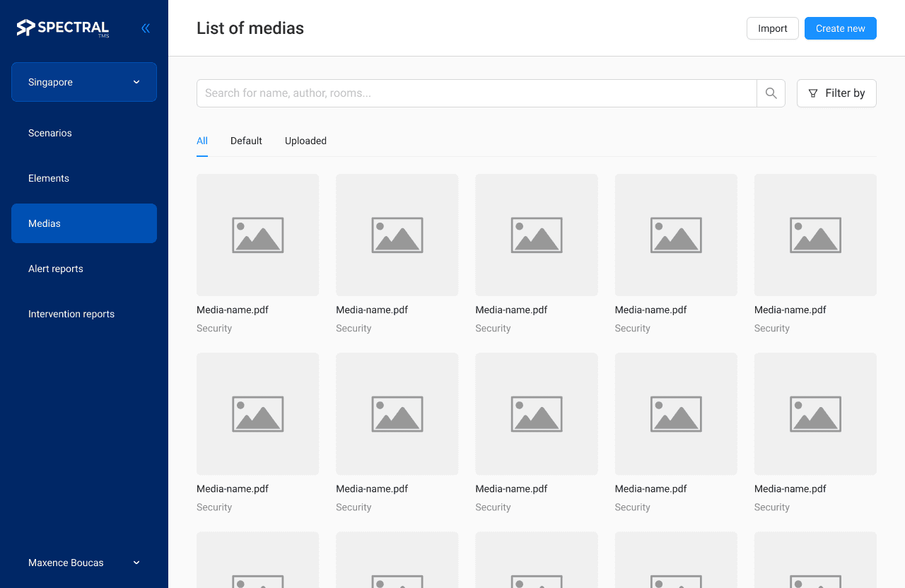Open Intervention reports section
Image resolution: width=905 pixels, height=588 pixels.
point(84,314)
